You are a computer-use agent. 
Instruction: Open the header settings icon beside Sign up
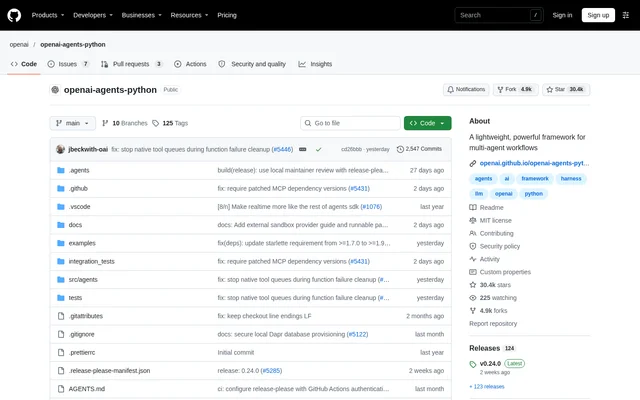(x=626, y=15)
